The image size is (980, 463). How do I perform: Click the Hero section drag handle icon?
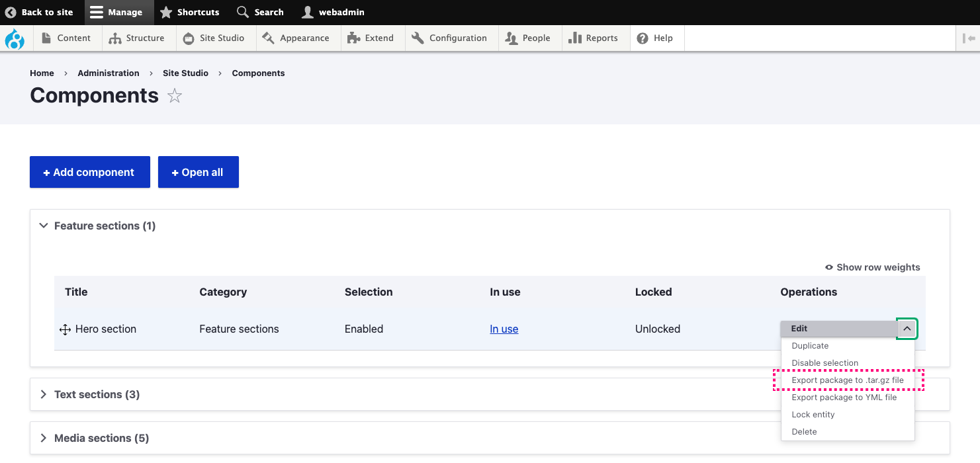[65, 329]
